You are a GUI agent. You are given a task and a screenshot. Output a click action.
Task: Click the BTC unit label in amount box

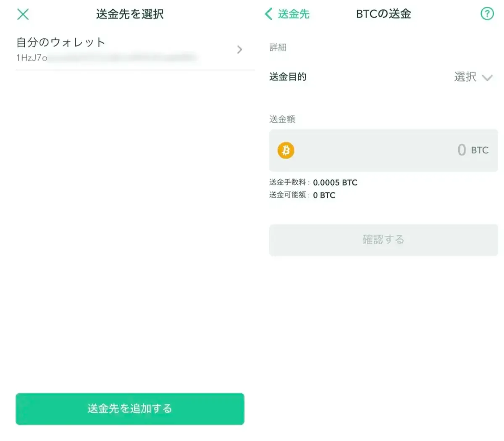click(480, 150)
